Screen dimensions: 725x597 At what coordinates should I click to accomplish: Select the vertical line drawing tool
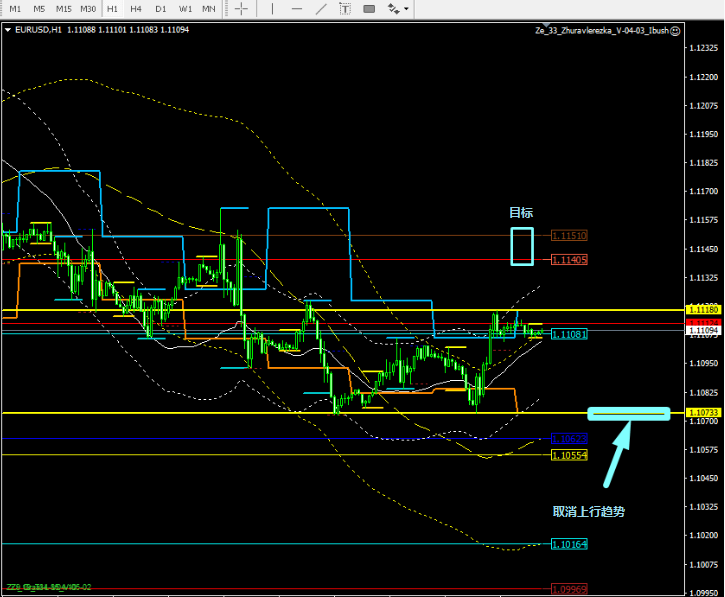pyautogui.click(x=270, y=9)
